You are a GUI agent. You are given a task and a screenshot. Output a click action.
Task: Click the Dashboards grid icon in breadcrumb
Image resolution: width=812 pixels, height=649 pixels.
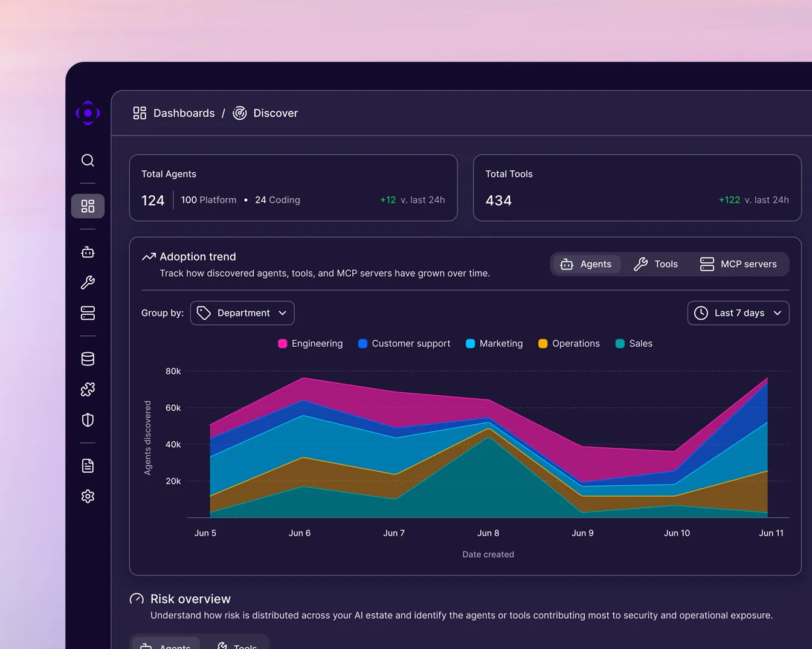coord(140,113)
